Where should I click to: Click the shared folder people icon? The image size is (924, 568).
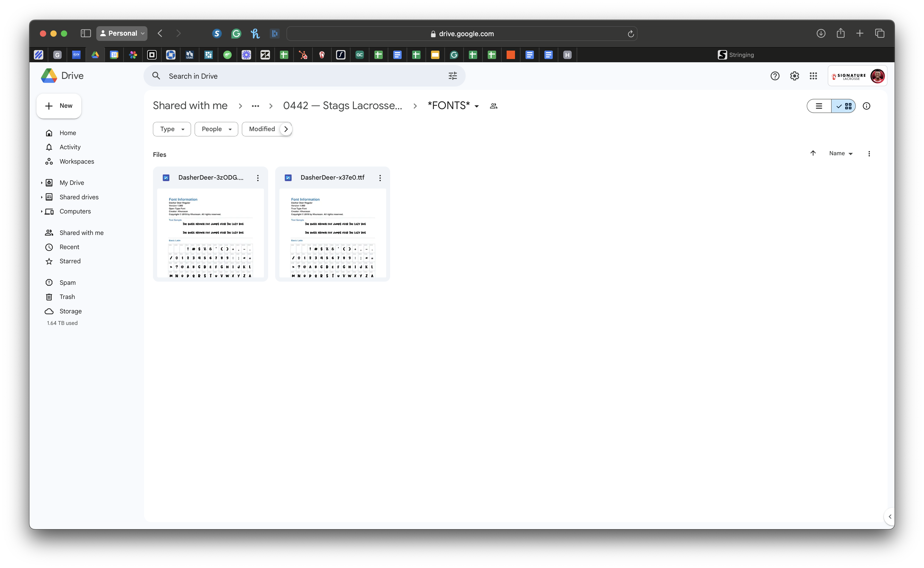tap(493, 106)
